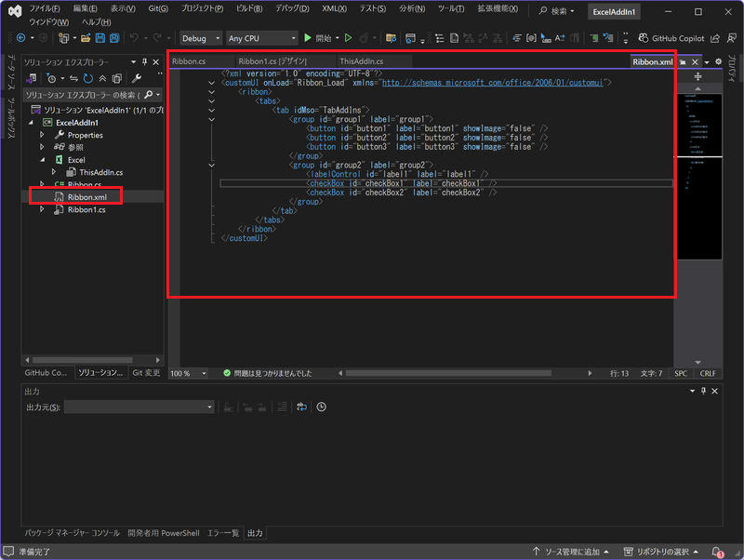744x560 pixels.
Task: Click the Solution Explorer refresh icon
Action: pyautogui.click(x=87, y=79)
